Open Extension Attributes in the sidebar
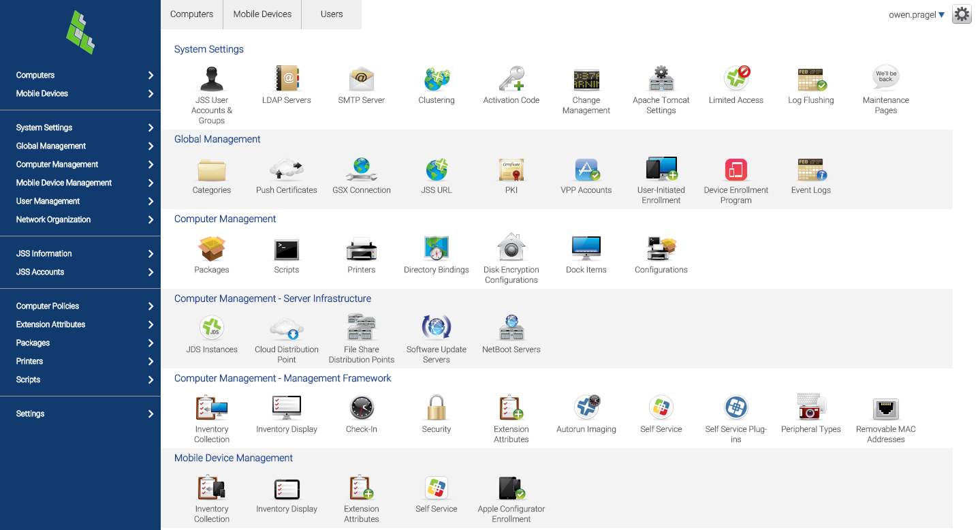Image resolution: width=980 pixels, height=530 pixels. (80, 325)
